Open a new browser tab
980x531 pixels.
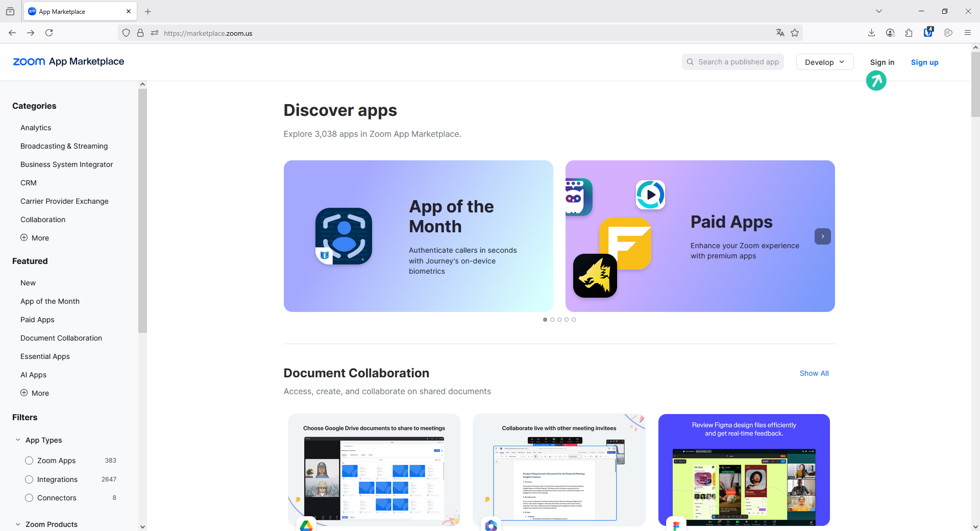tap(148, 11)
